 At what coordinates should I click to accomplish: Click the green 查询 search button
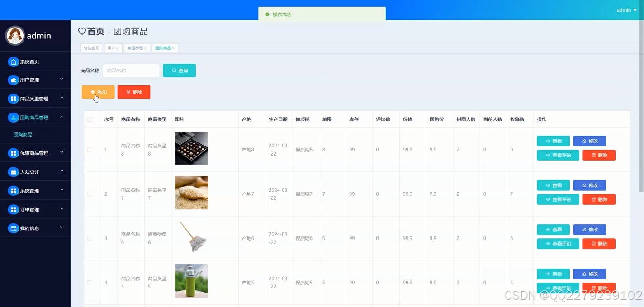tap(179, 71)
